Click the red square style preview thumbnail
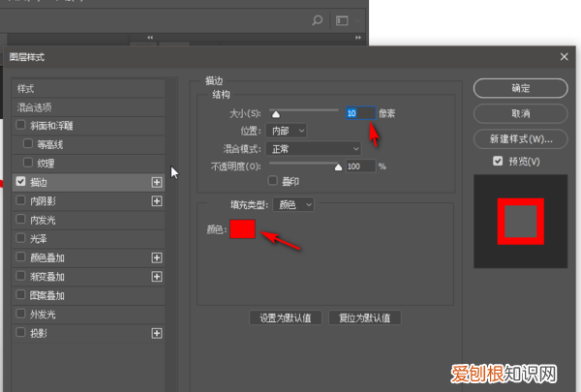 [521, 222]
